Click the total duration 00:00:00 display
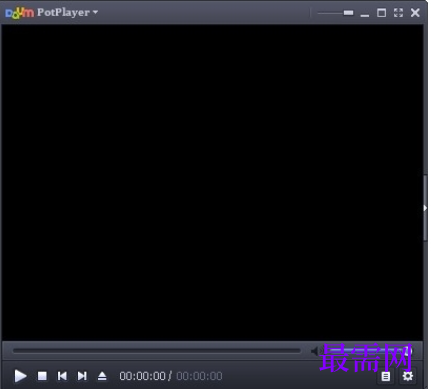Image resolution: width=431 pixels, height=389 pixels. point(199,376)
